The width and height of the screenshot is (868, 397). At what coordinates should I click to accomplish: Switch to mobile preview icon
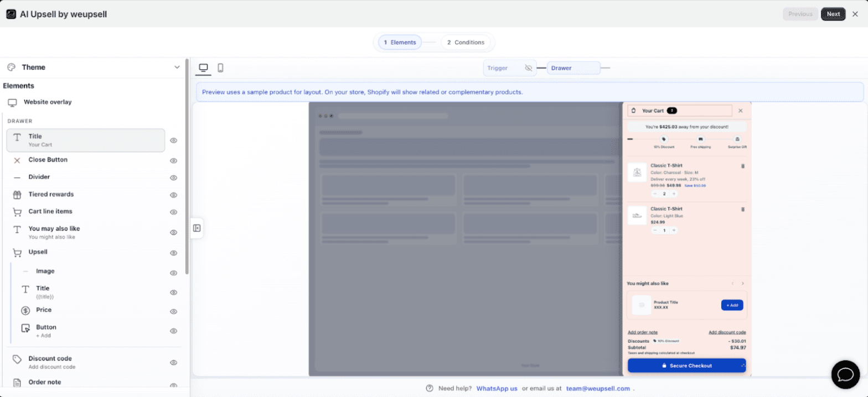click(220, 68)
